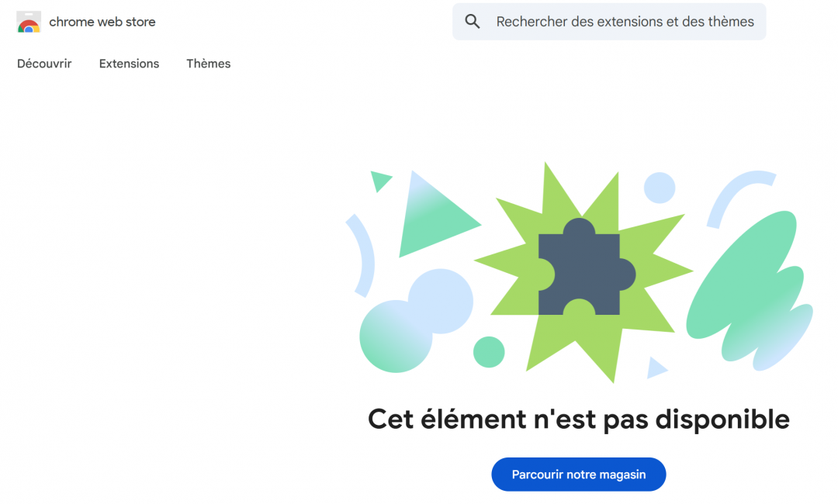Click the Chrome Web Store rainbow logo
Viewport: 838px width, 504px height.
[x=29, y=22]
